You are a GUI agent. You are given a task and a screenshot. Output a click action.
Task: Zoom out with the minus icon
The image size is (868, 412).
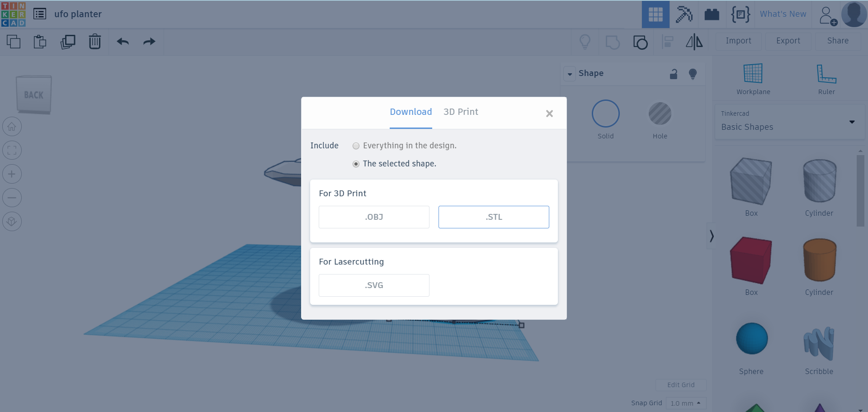coord(12,198)
